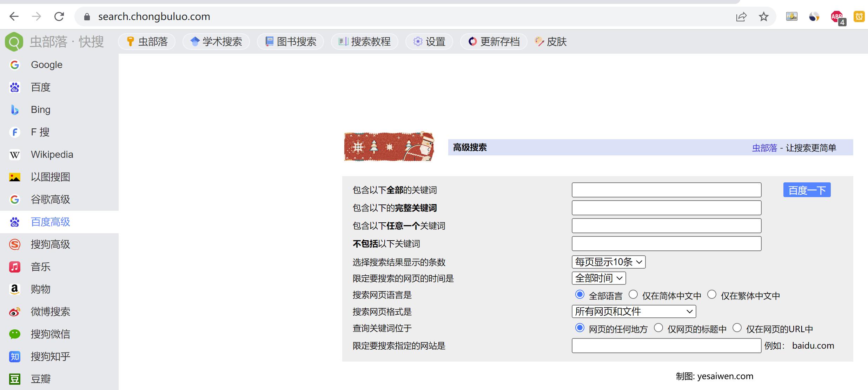This screenshot has height=390, width=868.
Task: Select 豆瓣 search in sidebar
Action: 40,379
